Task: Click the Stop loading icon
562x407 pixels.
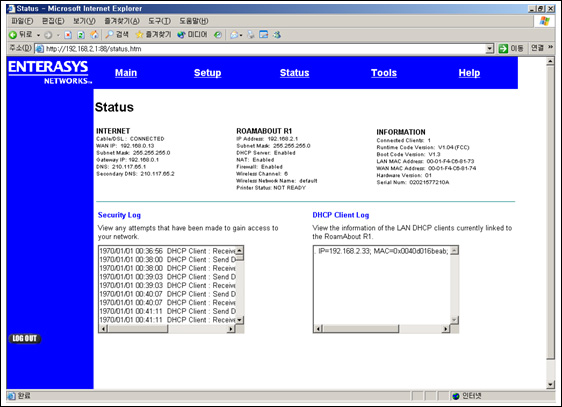Action: (x=68, y=35)
